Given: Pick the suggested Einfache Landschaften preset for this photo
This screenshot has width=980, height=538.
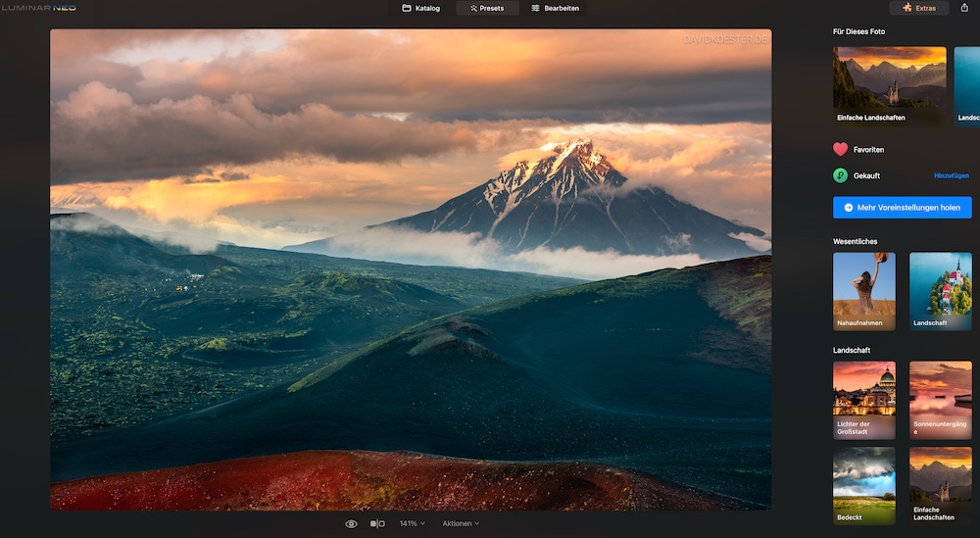Looking at the screenshot, I should click(x=891, y=86).
